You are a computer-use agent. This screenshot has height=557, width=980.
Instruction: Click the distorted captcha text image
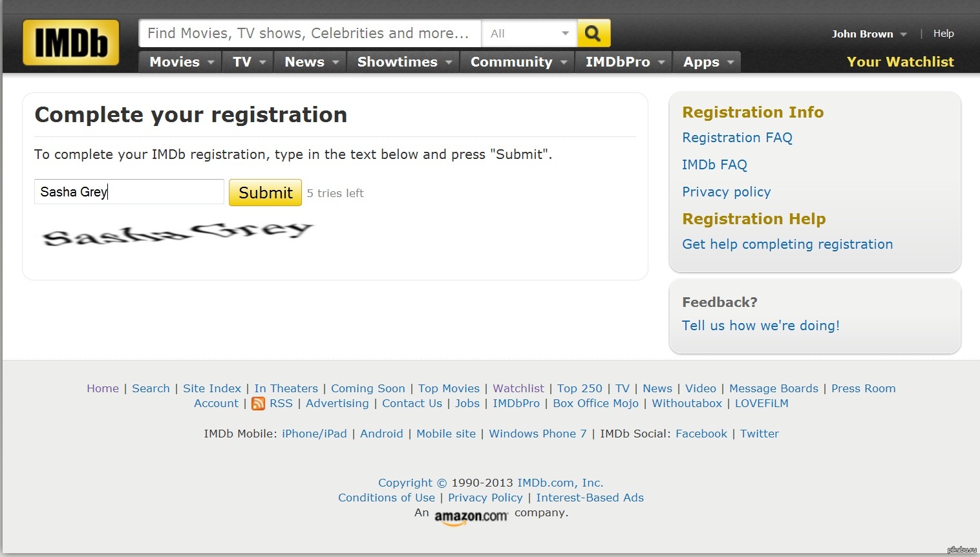177,234
